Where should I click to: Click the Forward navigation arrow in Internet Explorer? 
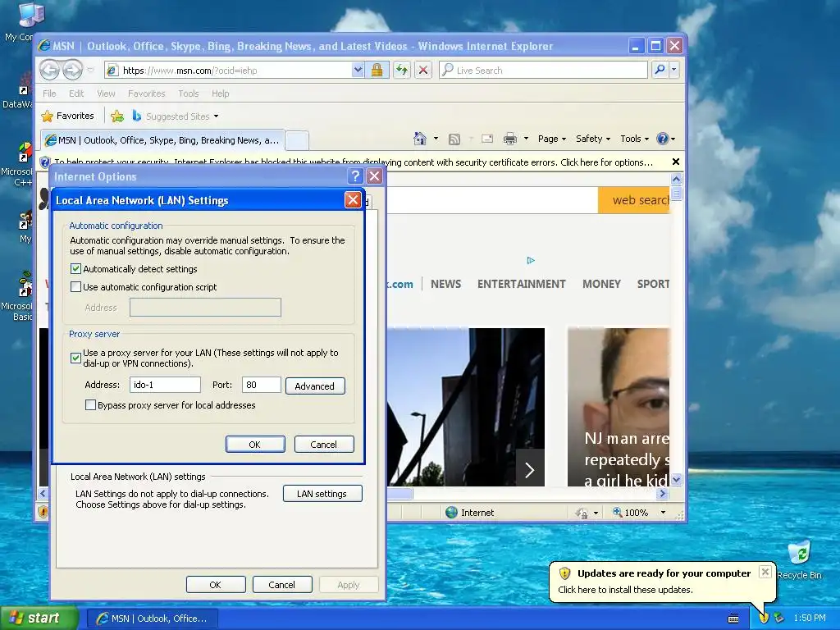click(73, 71)
